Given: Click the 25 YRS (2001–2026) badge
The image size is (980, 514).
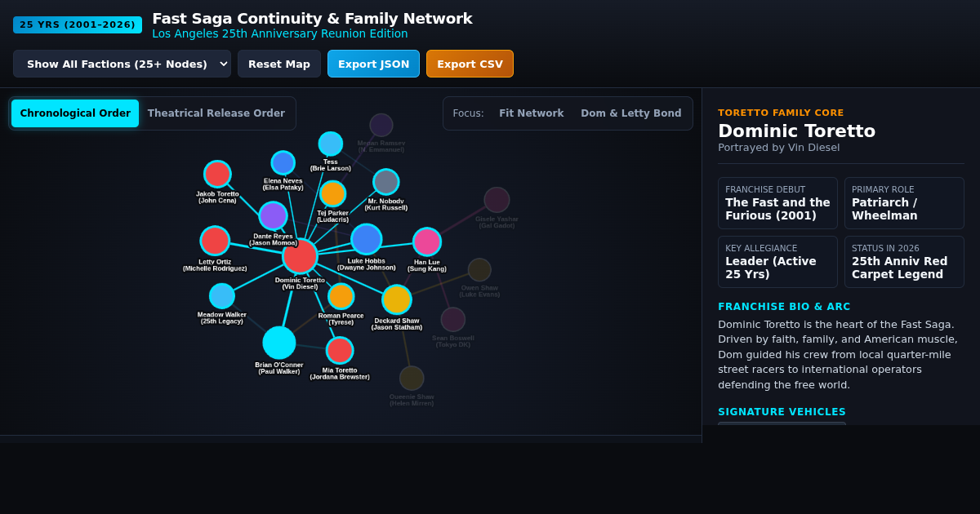Looking at the screenshot, I should click(x=78, y=25).
